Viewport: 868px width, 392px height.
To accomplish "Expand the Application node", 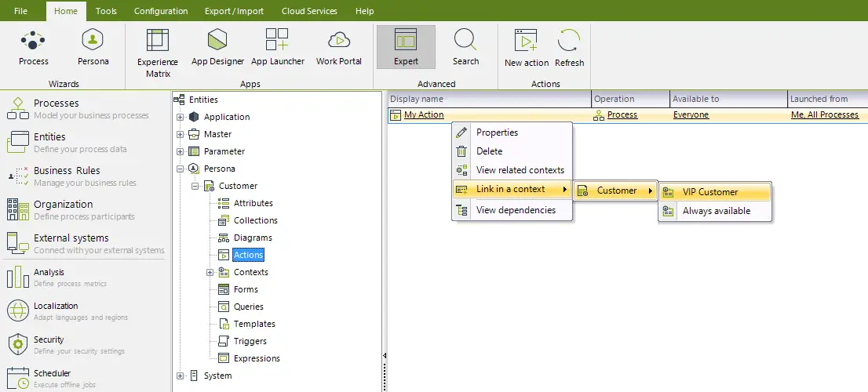I will tap(180, 118).
